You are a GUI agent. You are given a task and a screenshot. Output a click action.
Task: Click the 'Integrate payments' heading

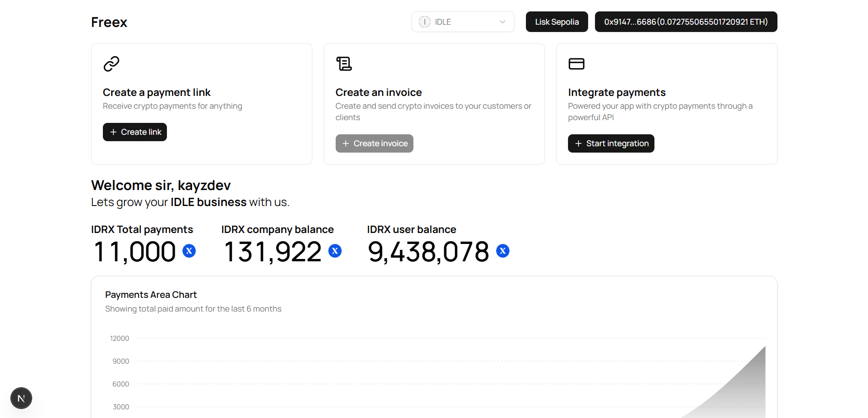616,93
